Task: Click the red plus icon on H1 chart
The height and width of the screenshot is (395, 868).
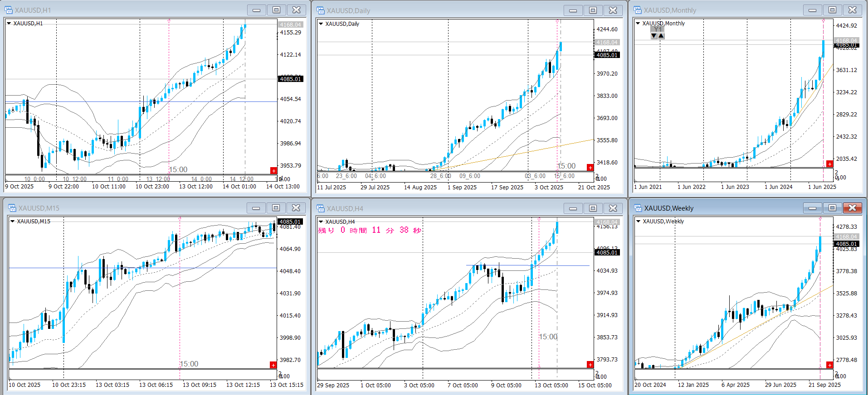Action: point(273,170)
